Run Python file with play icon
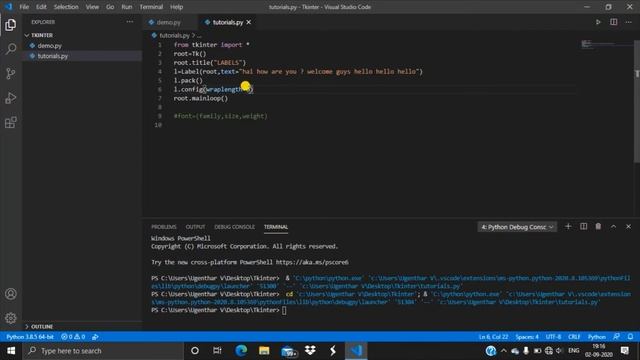This screenshot has width=640, height=360. point(598,22)
